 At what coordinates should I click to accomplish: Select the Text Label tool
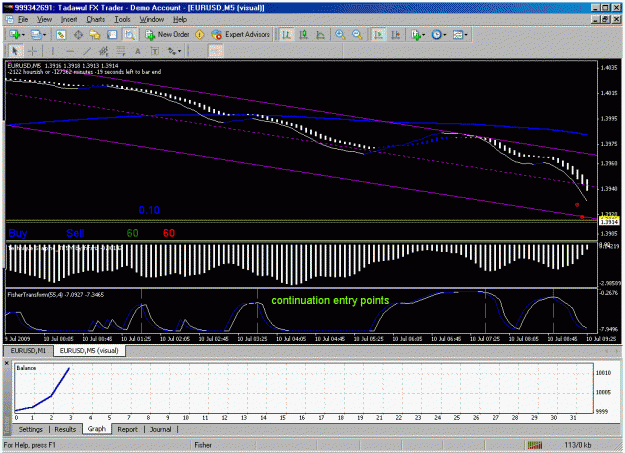click(x=155, y=51)
